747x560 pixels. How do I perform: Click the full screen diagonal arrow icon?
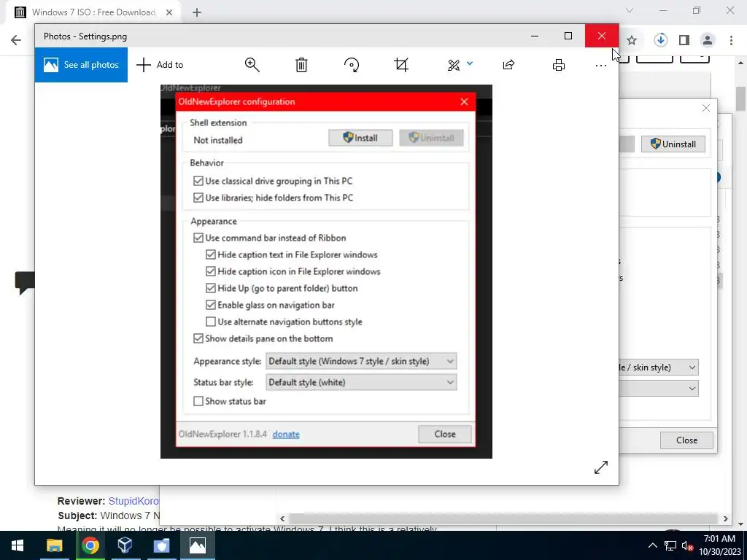[x=601, y=467]
